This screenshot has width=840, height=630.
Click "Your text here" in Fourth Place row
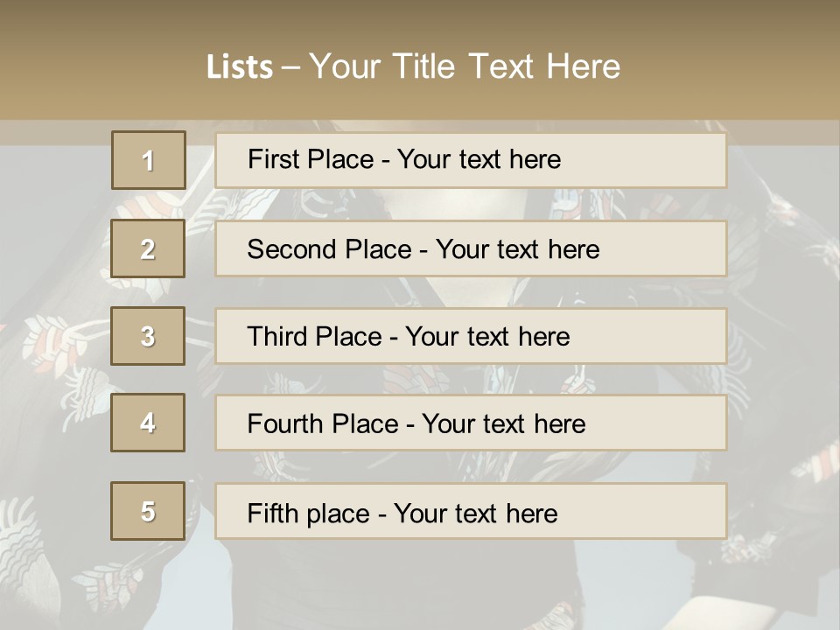[x=503, y=424]
